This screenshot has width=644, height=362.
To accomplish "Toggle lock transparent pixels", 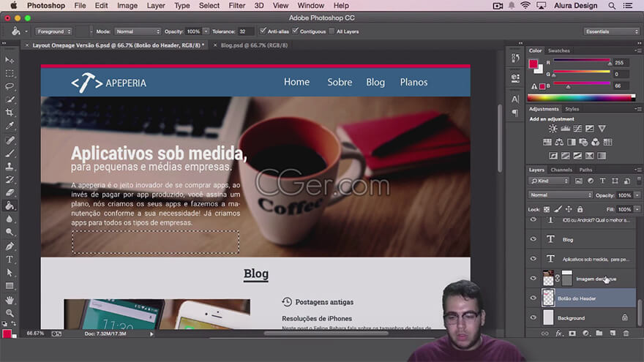I will pos(547,209).
